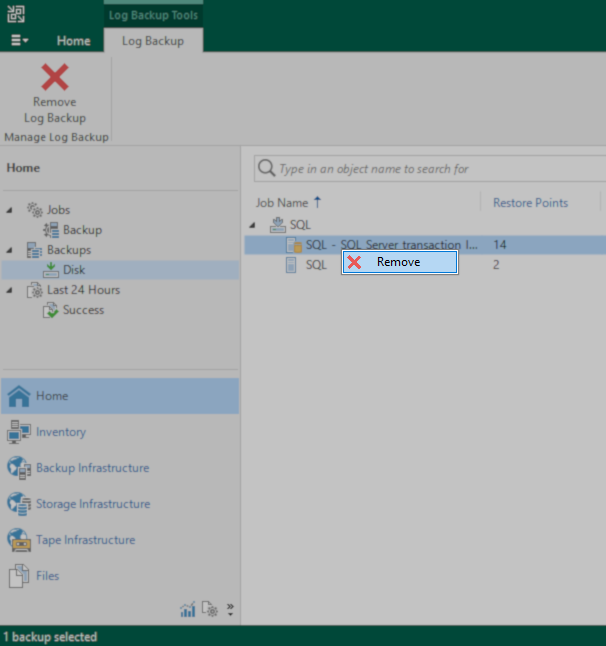
Task: Select Last 24 Hours node
Action: coord(83,290)
